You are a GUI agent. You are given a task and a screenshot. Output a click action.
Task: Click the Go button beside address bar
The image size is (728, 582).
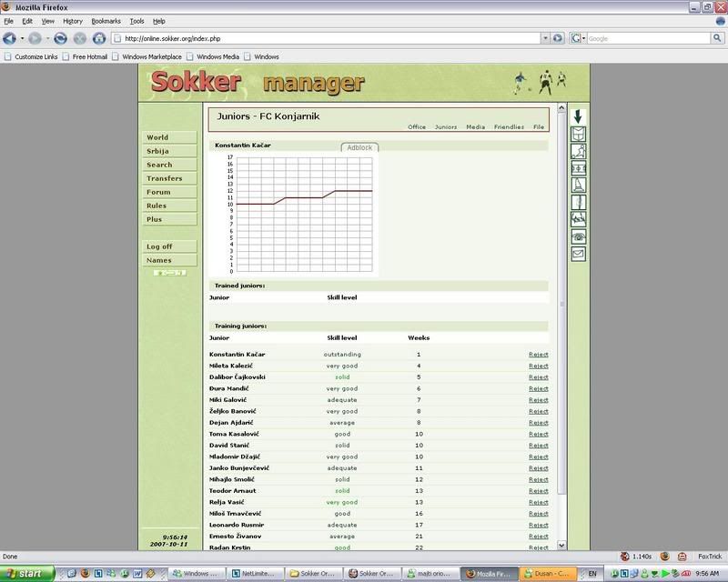click(x=558, y=38)
